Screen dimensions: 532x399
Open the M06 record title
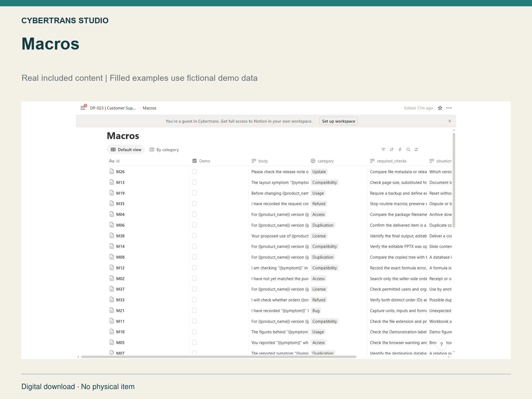click(120, 225)
